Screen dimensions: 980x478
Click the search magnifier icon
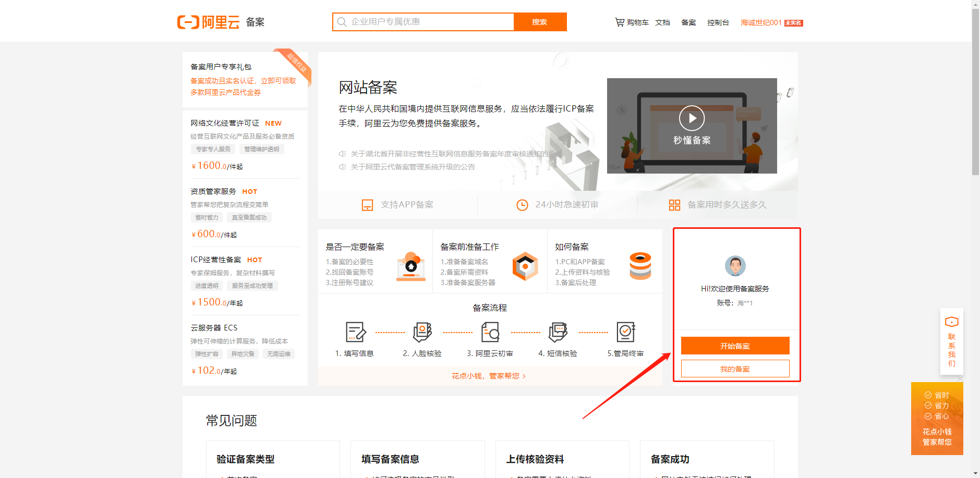click(x=342, y=22)
